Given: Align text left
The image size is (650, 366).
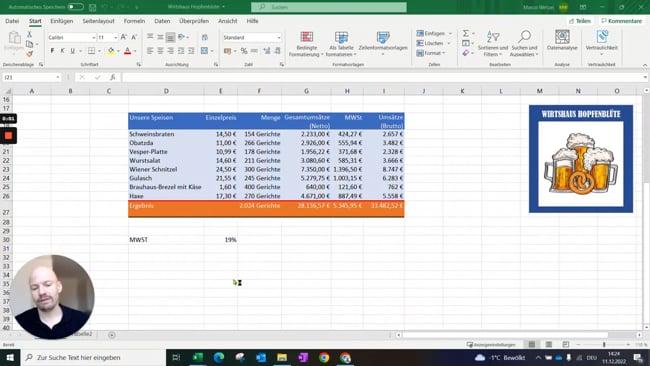Looking at the screenshot, I should tap(150, 51).
